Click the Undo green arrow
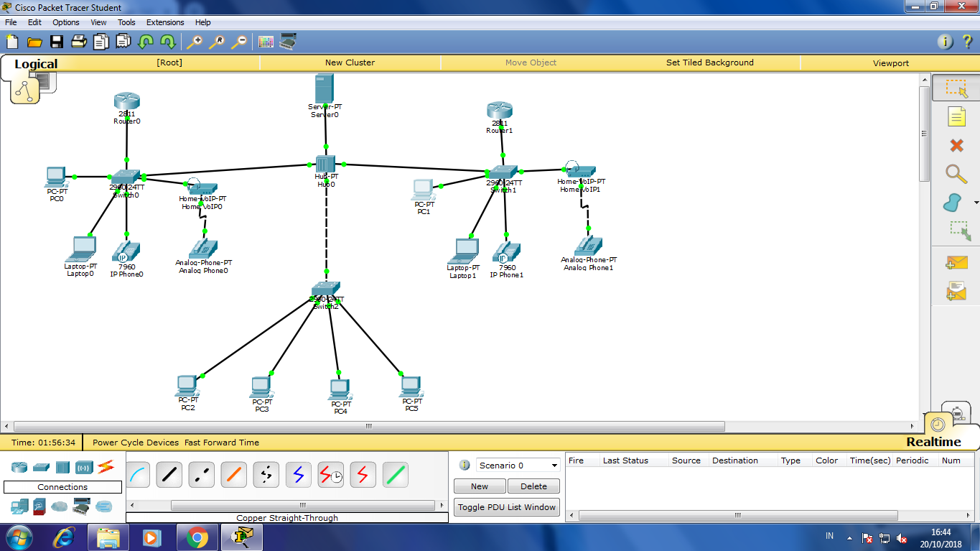 146,42
